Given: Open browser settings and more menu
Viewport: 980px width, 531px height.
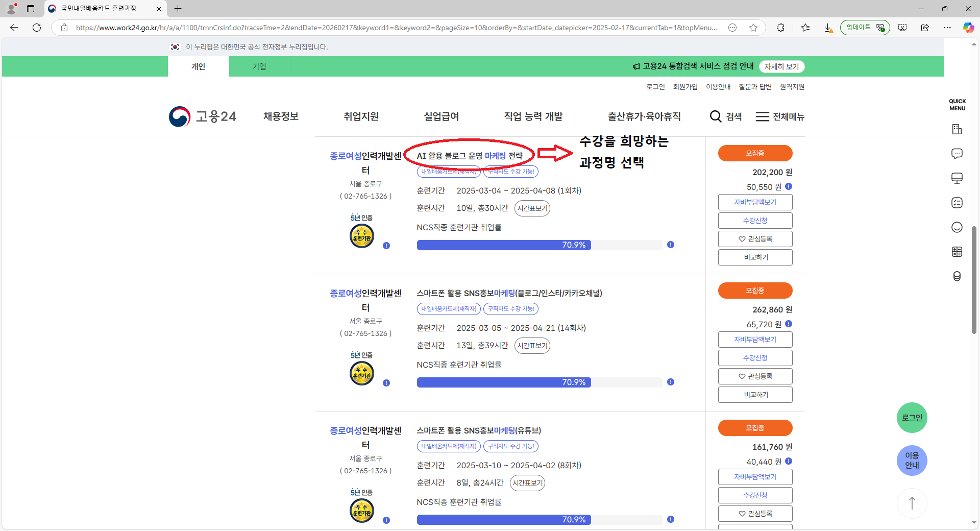Looking at the screenshot, I should [947, 28].
